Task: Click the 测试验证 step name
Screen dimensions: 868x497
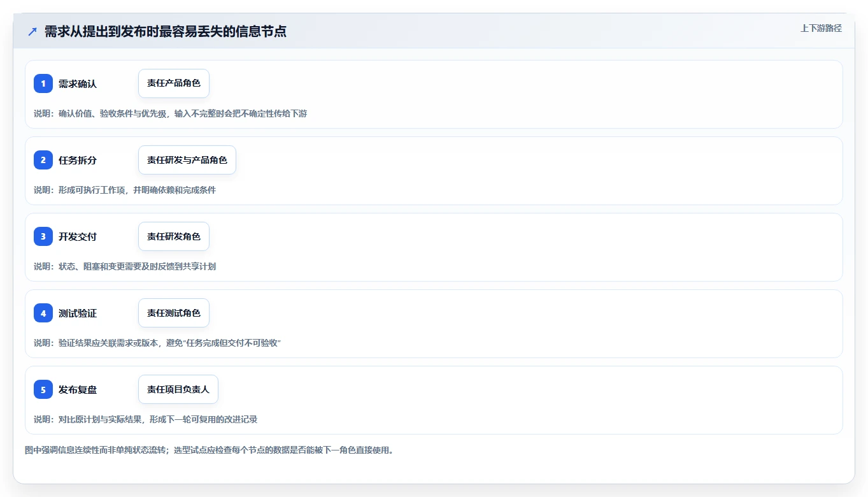Action: pos(78,313)
